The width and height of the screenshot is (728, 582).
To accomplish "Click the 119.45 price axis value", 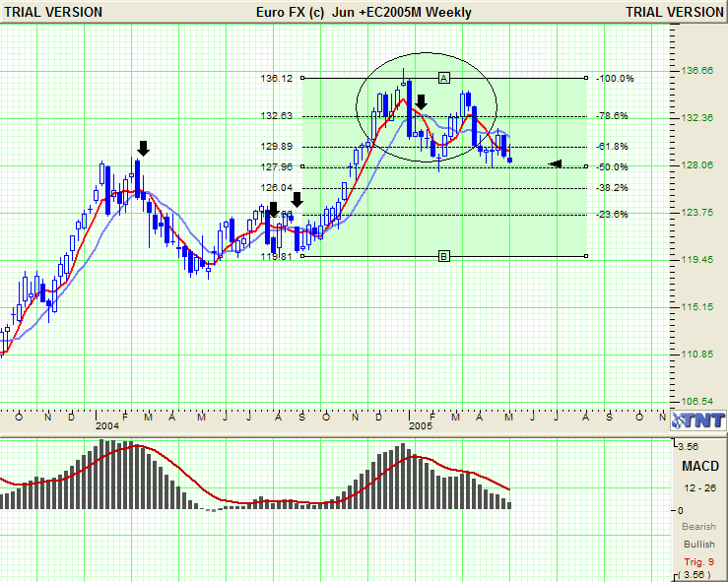I will 696,259.
